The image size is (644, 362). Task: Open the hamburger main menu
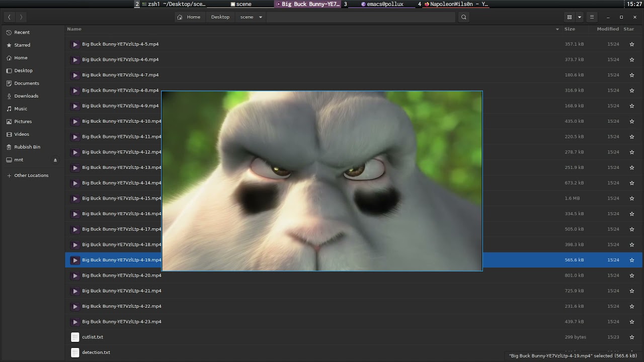point(592,17)
